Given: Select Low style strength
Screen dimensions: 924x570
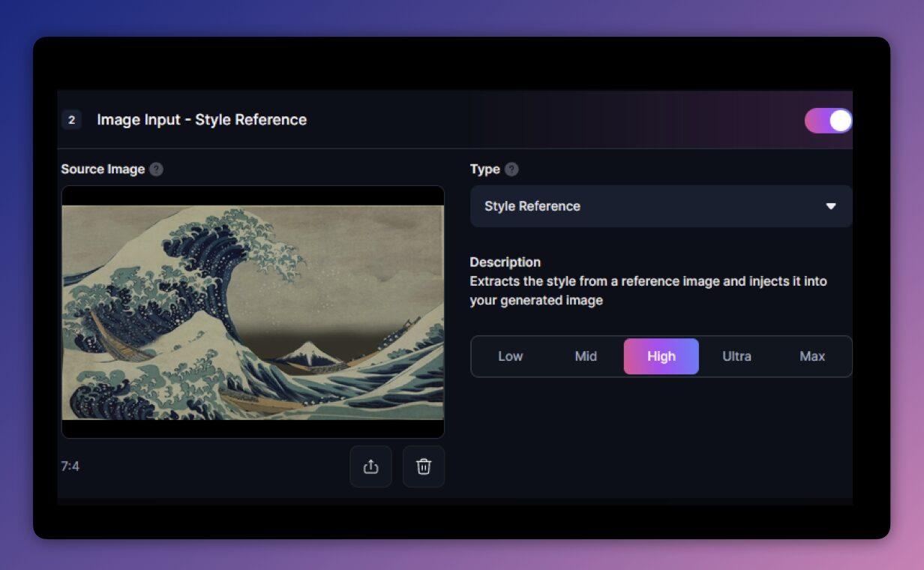Looking at the screenshot, I should 510,356.
